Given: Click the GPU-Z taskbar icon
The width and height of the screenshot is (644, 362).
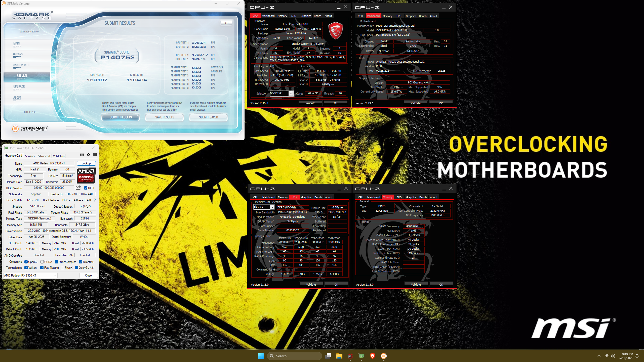Looking at the screenshot, I should coord(361,356).
